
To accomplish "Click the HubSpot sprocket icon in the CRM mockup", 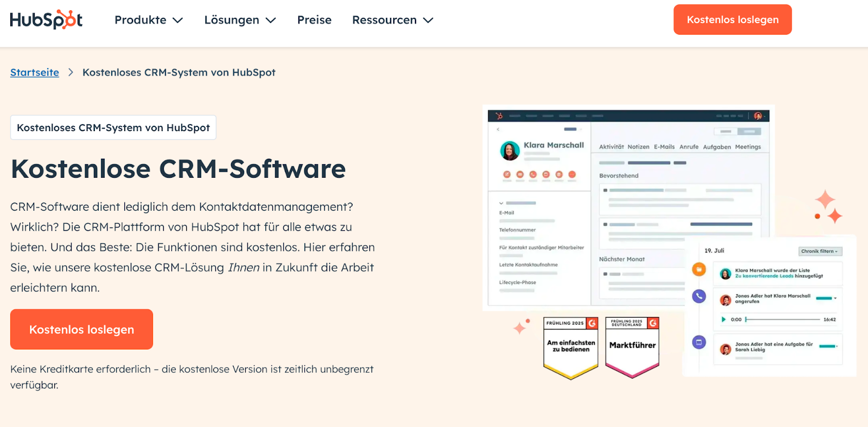I will click(x=499, y=116).
